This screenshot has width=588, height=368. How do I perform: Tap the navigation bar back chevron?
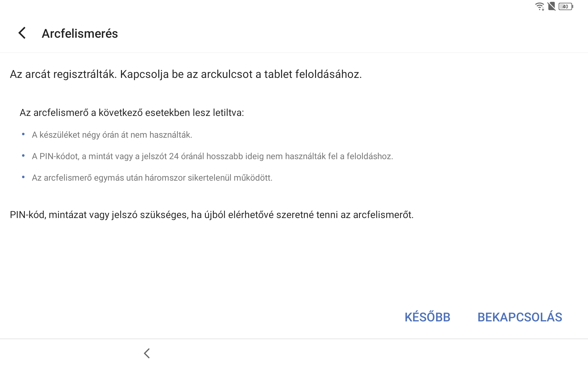[x=147, y=353]
